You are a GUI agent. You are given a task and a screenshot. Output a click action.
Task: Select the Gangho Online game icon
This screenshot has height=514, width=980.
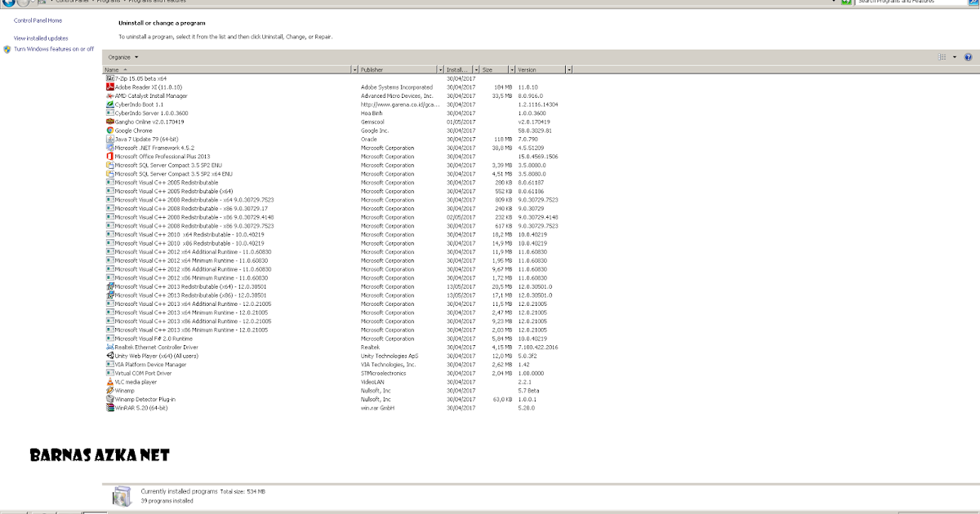click(x=109, y=122)
